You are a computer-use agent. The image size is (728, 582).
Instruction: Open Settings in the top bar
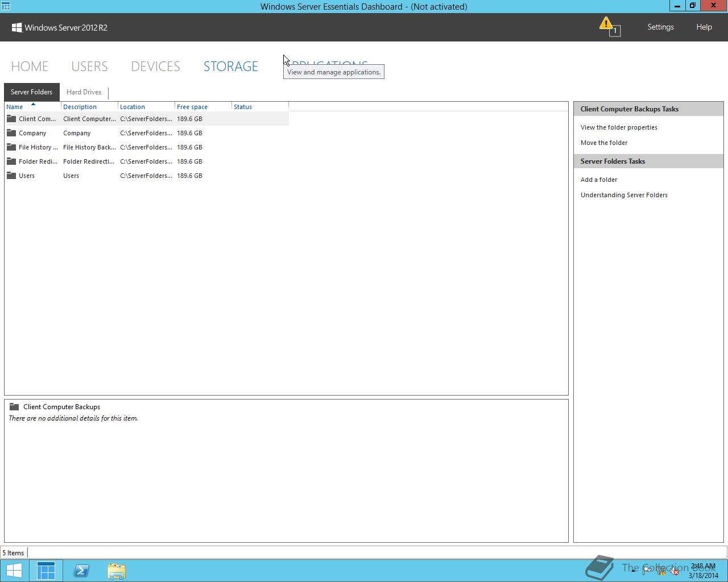[660, 27]
